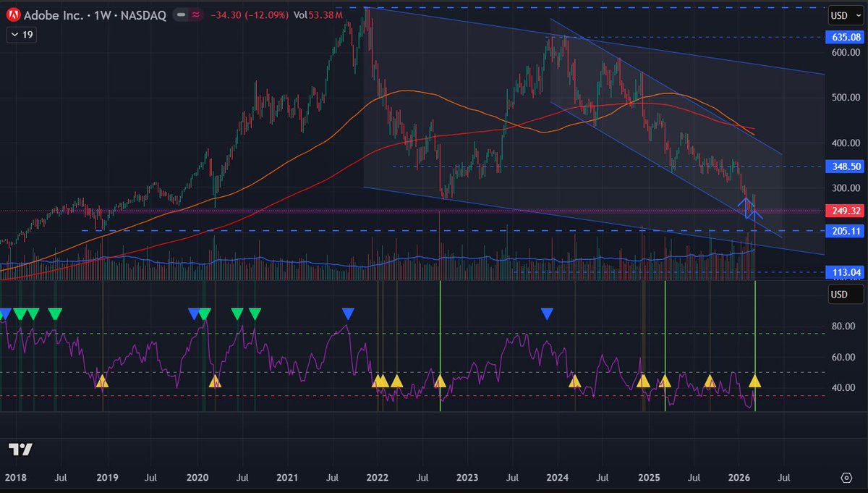Click the 80.00 level on the RSI scale
Viewport: 868px width, 493px height.
[x=842, y=326]
